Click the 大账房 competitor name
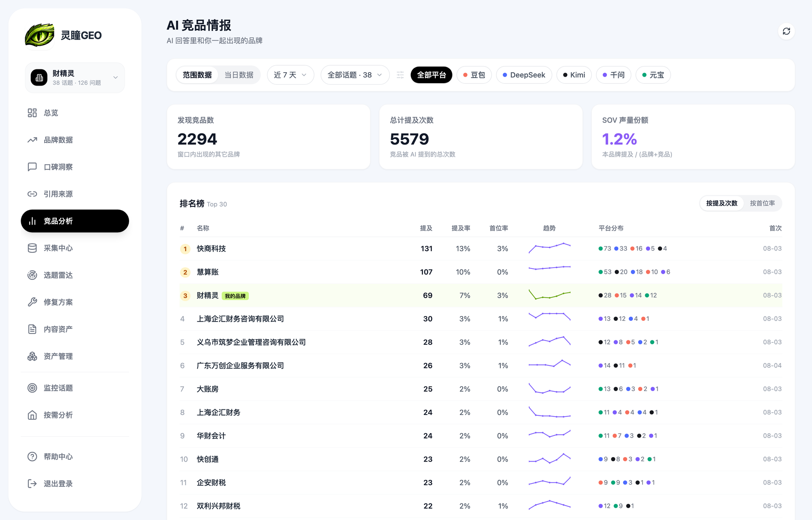The image size is (812, 520). tap(207, 389)
